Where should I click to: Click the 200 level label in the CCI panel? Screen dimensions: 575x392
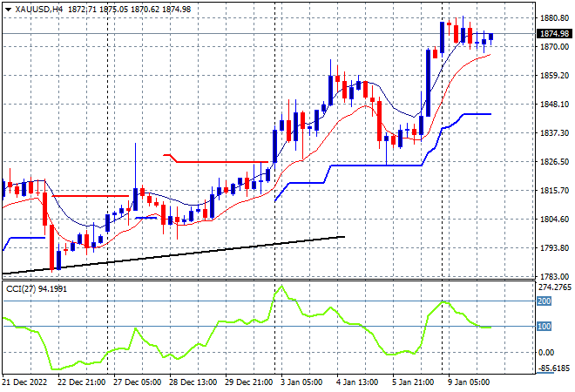point(544,301)
